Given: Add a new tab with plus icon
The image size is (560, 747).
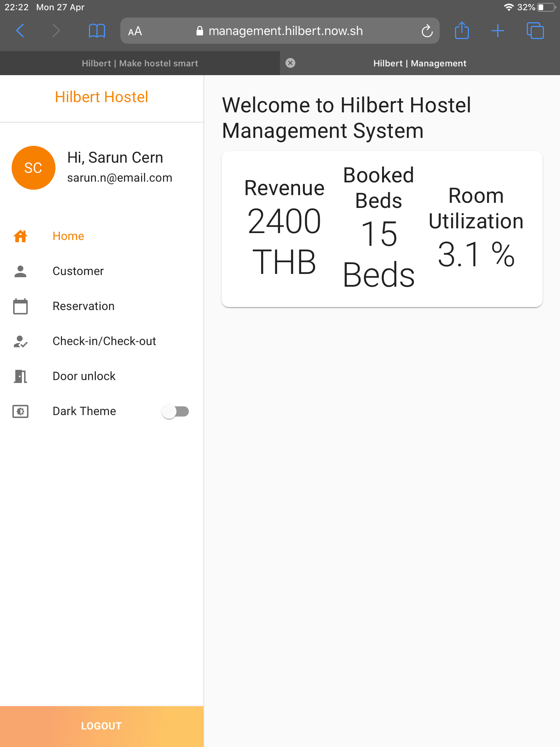Looking at the screenshot, I should click(498, 31).
